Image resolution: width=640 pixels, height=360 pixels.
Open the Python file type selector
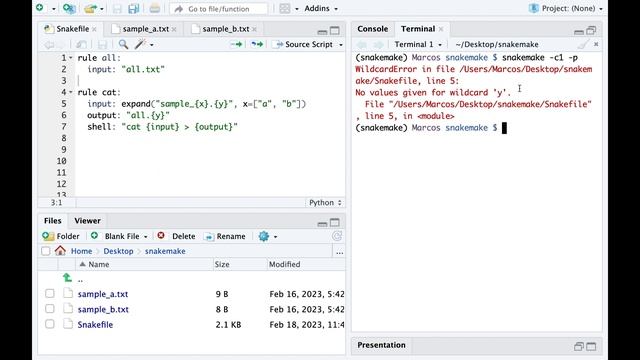[x=325, y=202]
